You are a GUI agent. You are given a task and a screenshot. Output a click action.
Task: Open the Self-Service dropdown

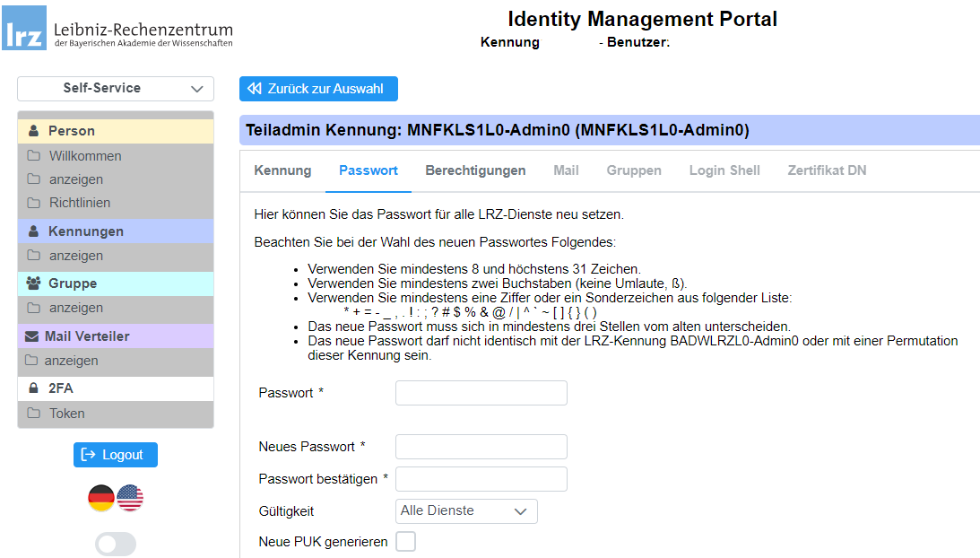coord(116,88)
